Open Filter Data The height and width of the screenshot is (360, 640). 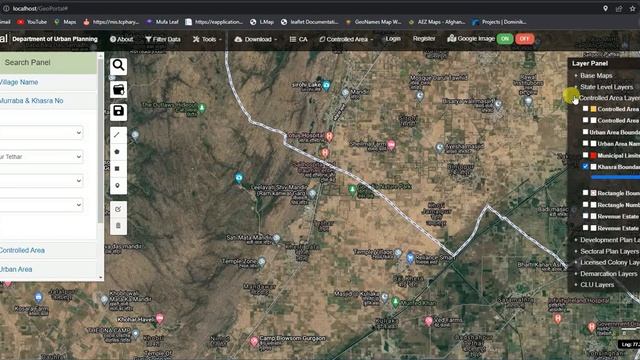[x=163, y=39]
